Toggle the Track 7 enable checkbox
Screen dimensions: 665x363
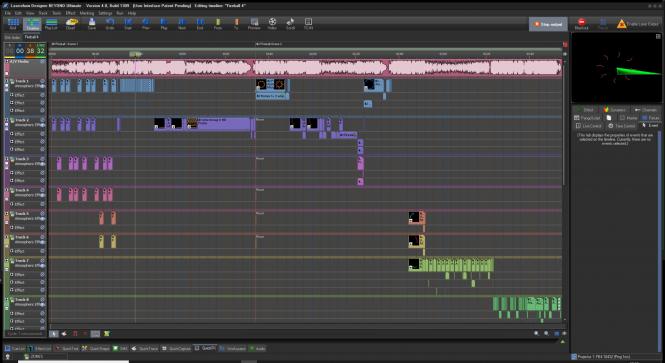pyautogui.click(x=12, y=261)
